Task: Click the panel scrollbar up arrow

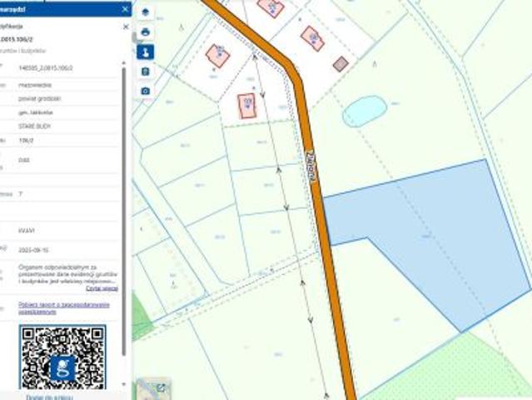Action: 124,63
